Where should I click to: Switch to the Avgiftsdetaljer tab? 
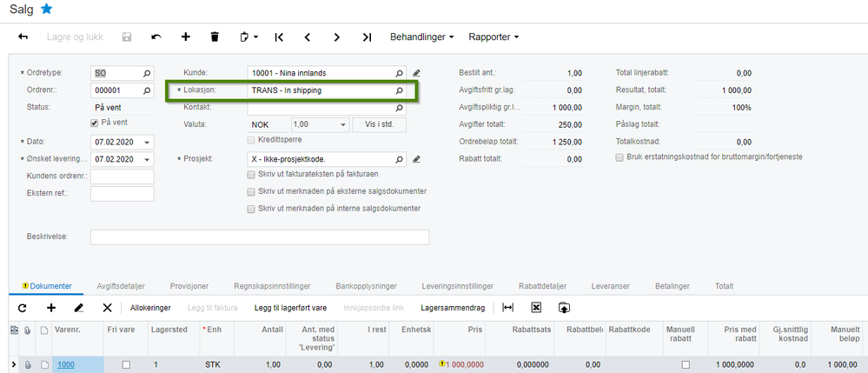pos(121,286)
